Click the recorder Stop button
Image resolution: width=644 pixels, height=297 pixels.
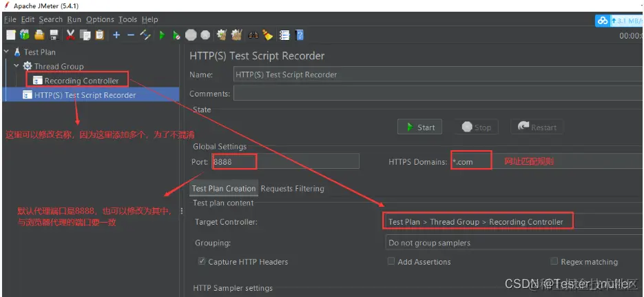pos(477,127)
